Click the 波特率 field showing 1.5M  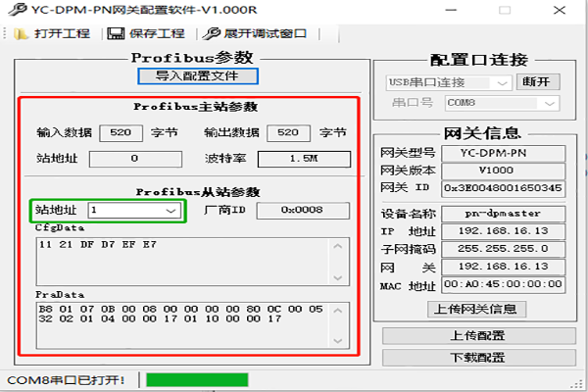304,159
